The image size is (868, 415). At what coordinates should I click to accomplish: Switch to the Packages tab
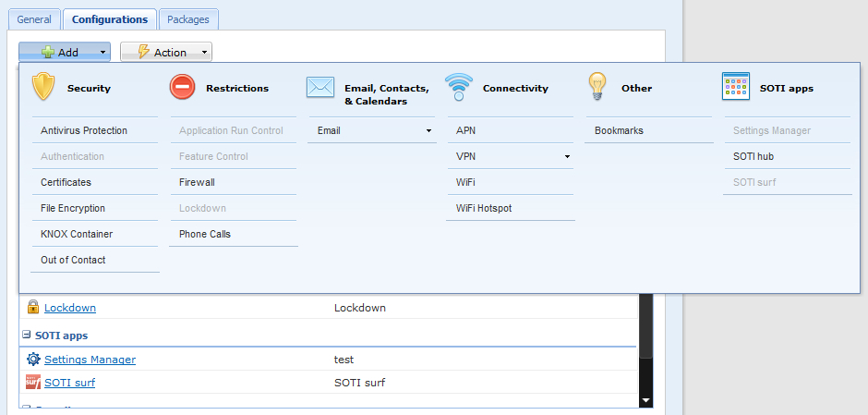pyautogui.click(x=187, y=19)
